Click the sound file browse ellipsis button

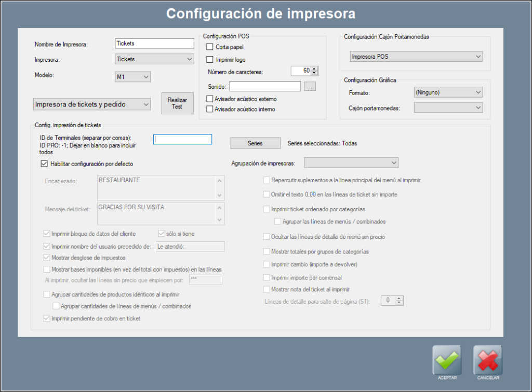click(310, 87)
